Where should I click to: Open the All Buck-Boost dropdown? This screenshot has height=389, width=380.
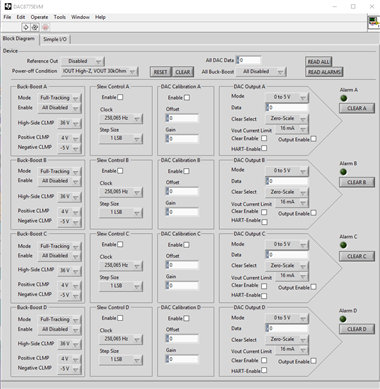261,72
